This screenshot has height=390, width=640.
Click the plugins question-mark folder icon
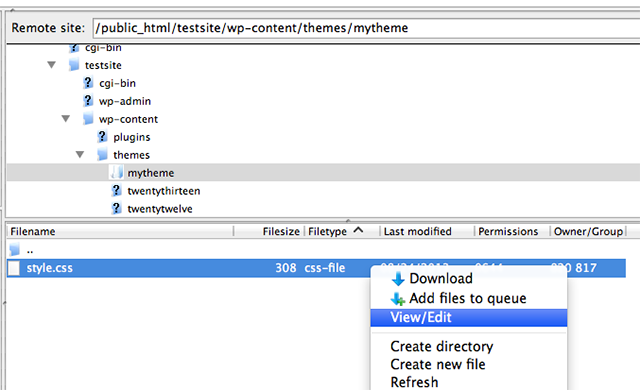(x=102, y=137)
